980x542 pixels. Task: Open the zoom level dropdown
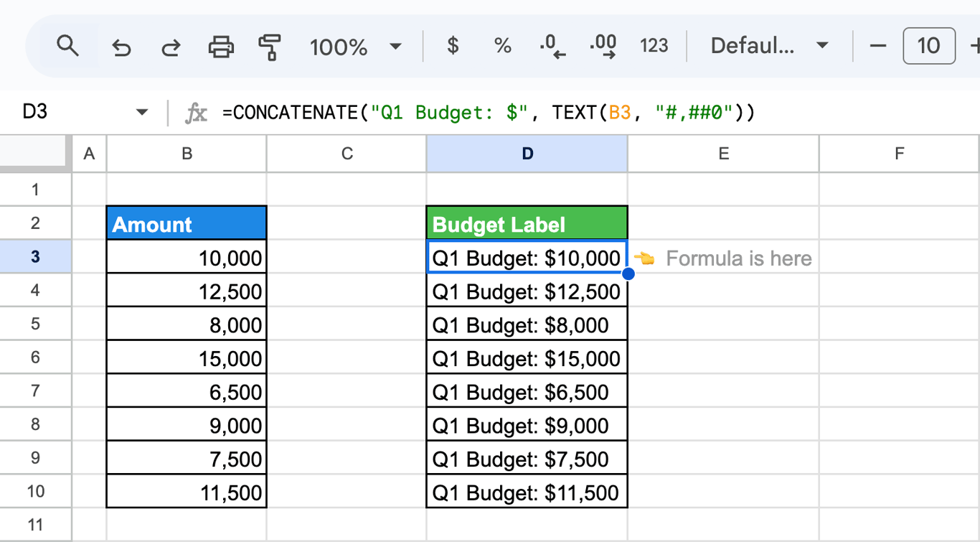point(355,47)
